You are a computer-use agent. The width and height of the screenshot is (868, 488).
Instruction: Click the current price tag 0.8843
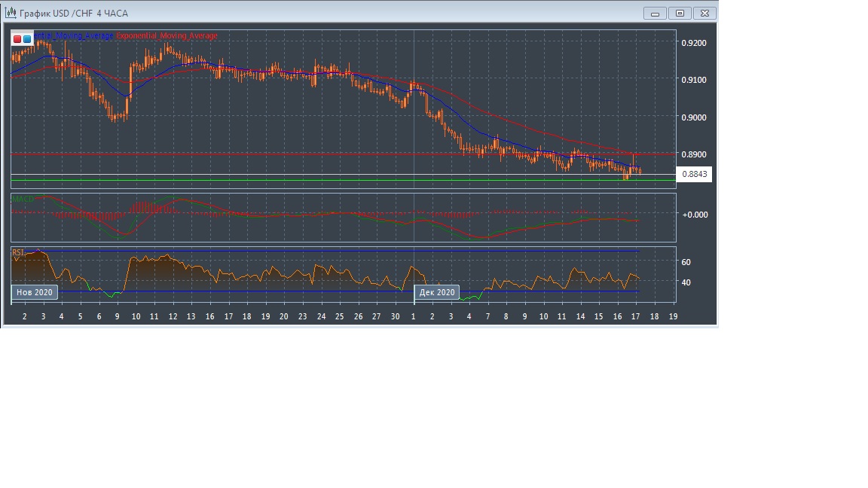click(695, 175)
